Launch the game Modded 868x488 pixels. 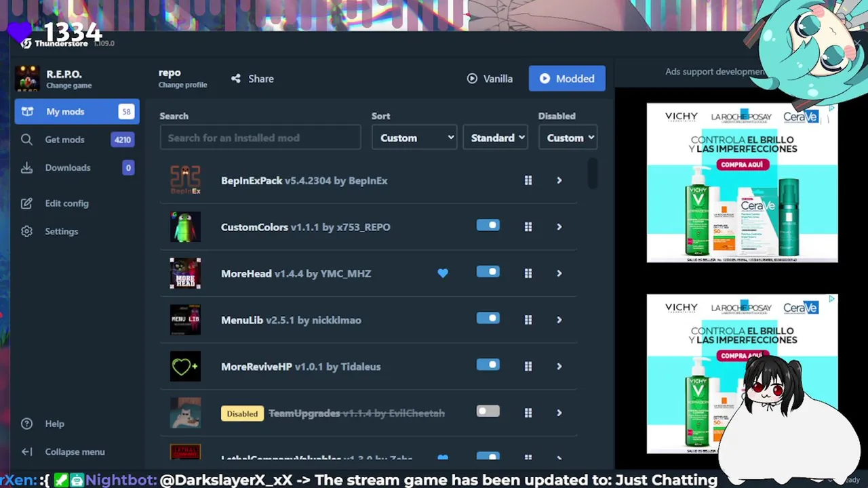pyautogui.click(x=567, y=79)
